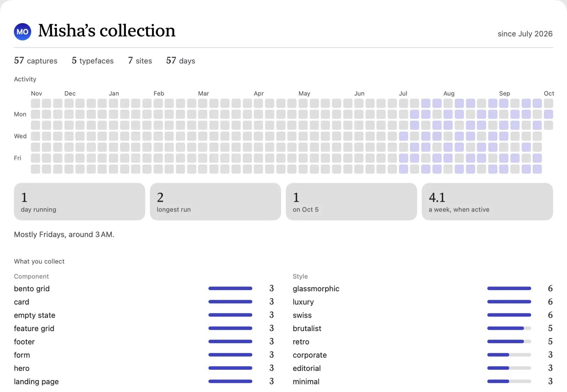
Task: Select the 'hero' component row
Action: pyautogui.click(x=144, y=368)
